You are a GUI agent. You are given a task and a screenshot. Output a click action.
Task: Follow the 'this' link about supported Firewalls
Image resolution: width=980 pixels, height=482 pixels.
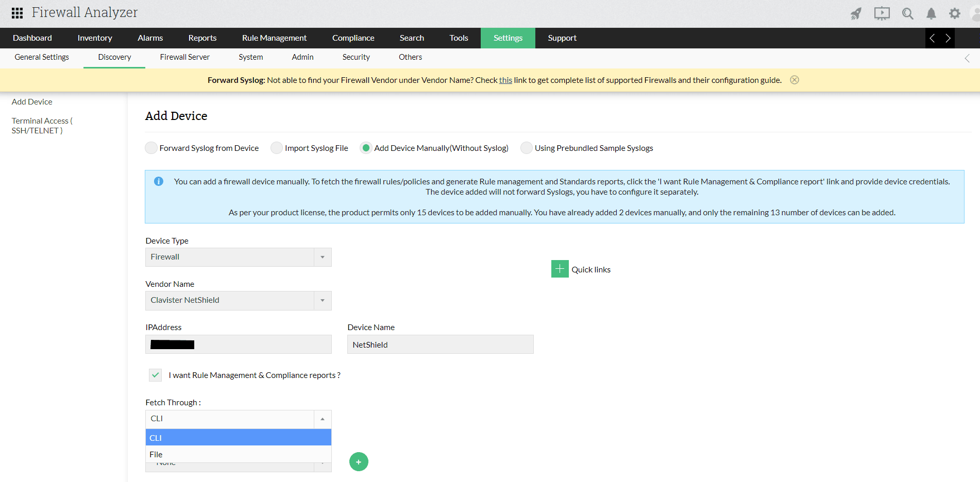tap(505, 80)
